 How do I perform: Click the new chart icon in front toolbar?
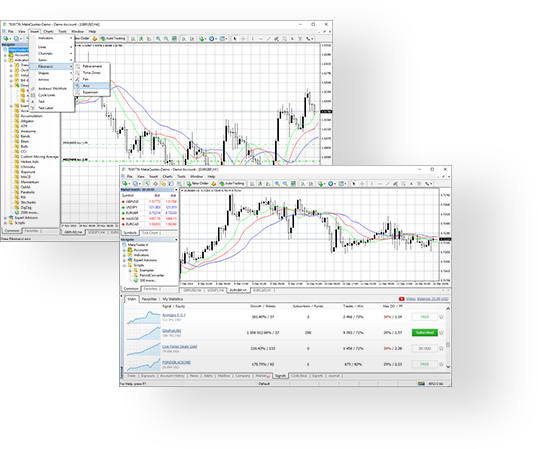tap(125, 184)
